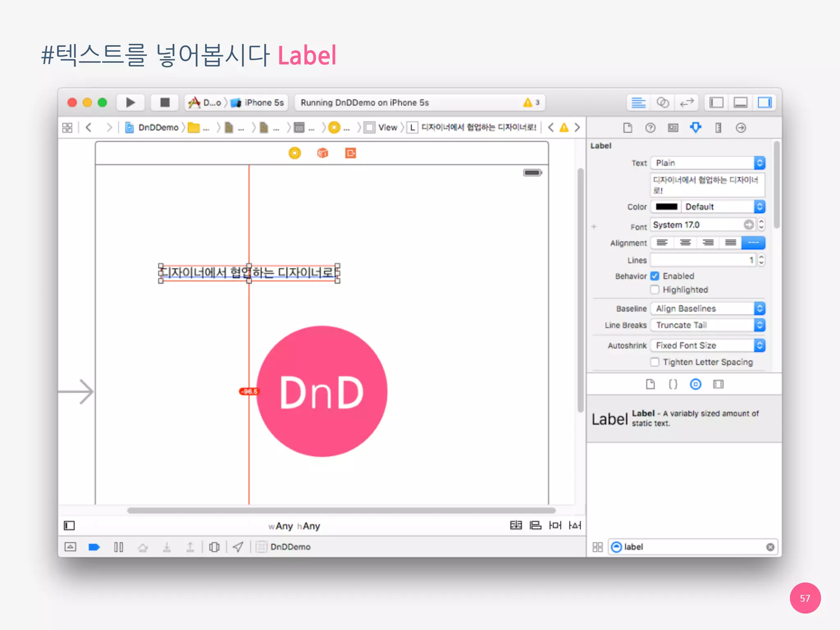Open the Identity inspector tab
Screen dimensions: 840x630
673,128
